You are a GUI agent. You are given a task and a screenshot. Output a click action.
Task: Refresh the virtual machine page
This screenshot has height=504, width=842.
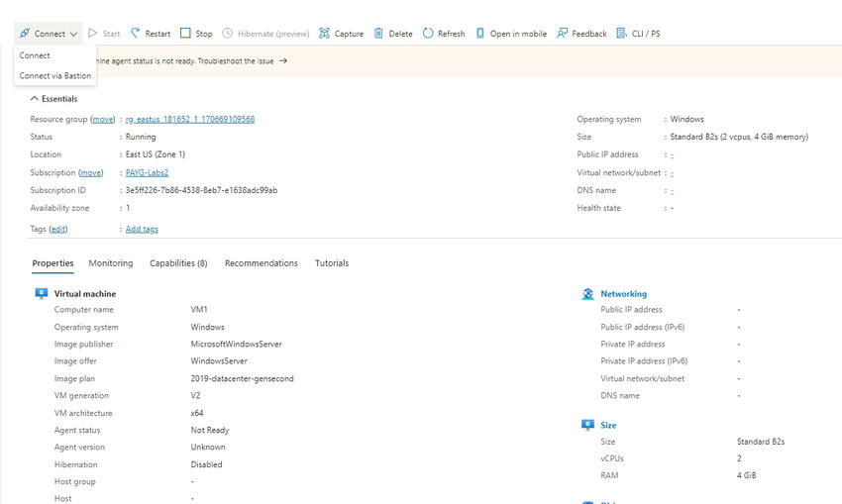pos(443,34)
